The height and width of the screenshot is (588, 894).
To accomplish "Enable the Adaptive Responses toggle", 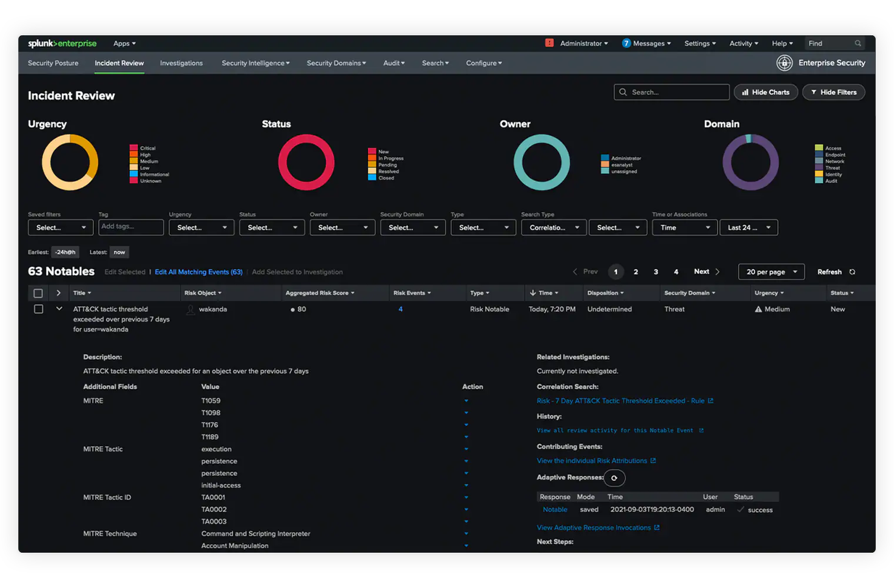I will (x=613, y=478).
